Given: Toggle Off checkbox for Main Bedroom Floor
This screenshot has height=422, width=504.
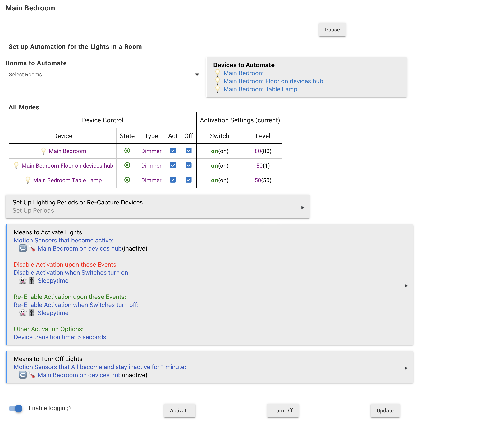Looking at the screenshot, I should pos(189,165).
